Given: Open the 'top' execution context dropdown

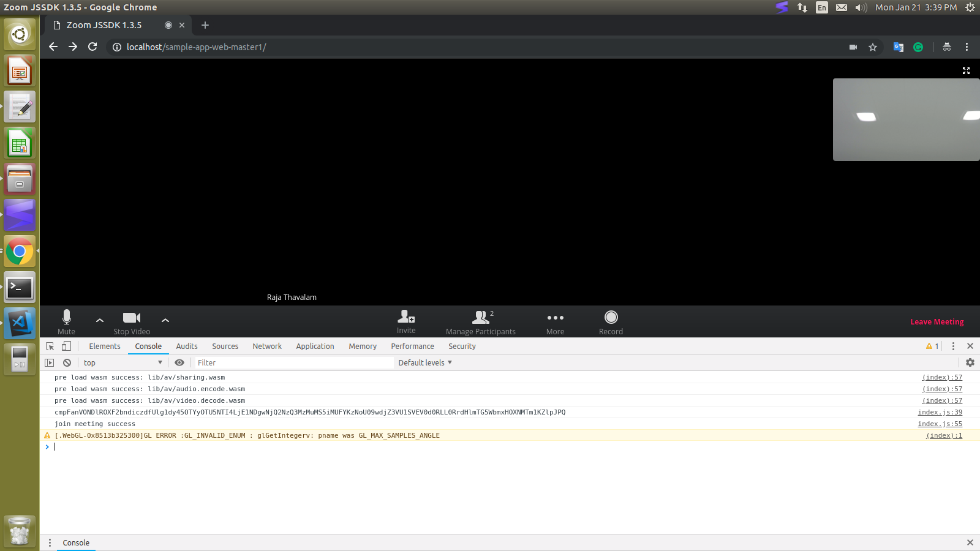Looking at the screenshot, I should click(x=123, y=362).
